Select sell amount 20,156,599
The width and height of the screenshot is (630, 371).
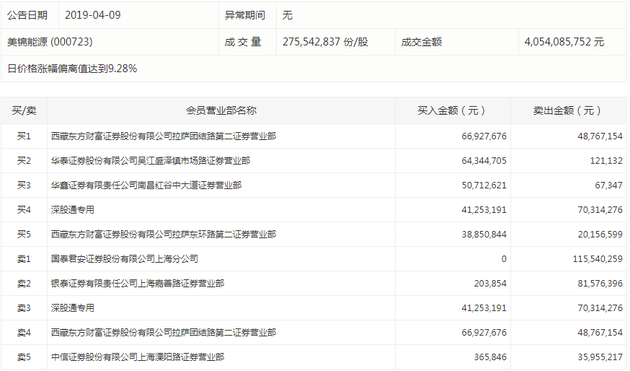click(600, 234)
